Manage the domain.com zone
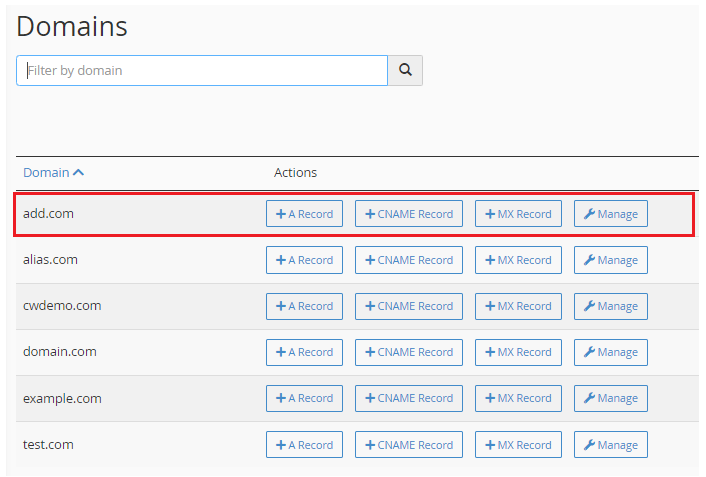The width and height of the screenshot is (706, 477). pos(610,352)
